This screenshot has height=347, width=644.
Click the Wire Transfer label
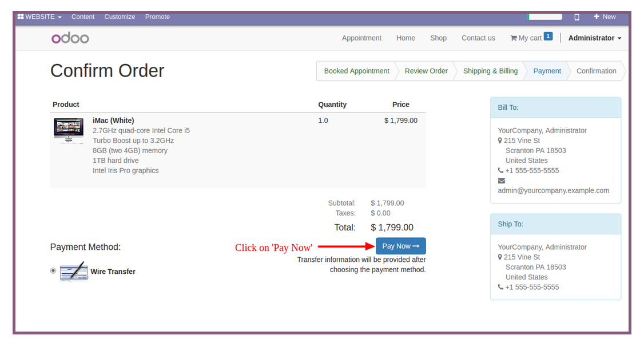(x=113, y=272)
